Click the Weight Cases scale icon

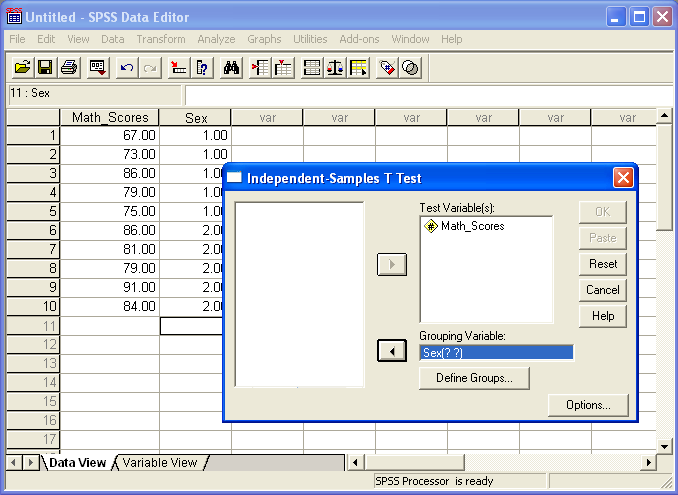pos(335,68)
